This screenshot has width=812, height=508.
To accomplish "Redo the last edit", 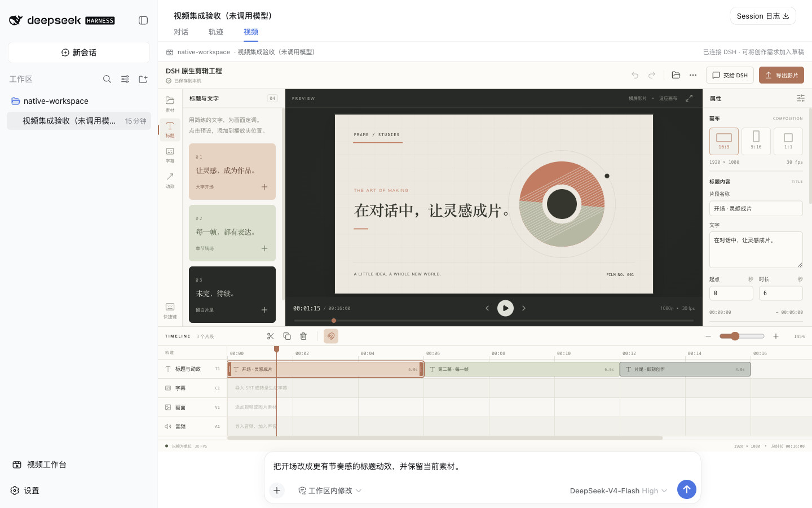I will tap(652, 75).
